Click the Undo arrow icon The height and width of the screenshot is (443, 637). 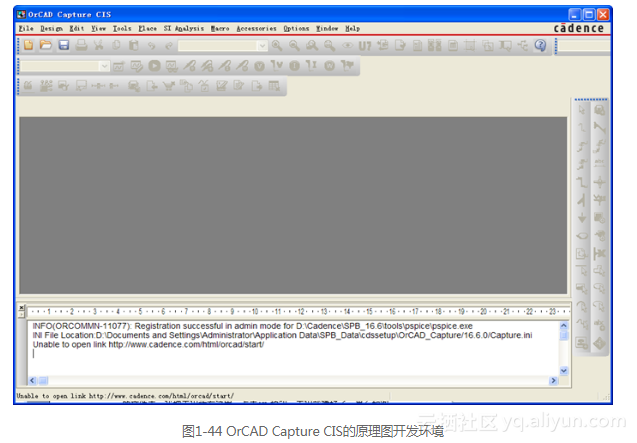151,46
